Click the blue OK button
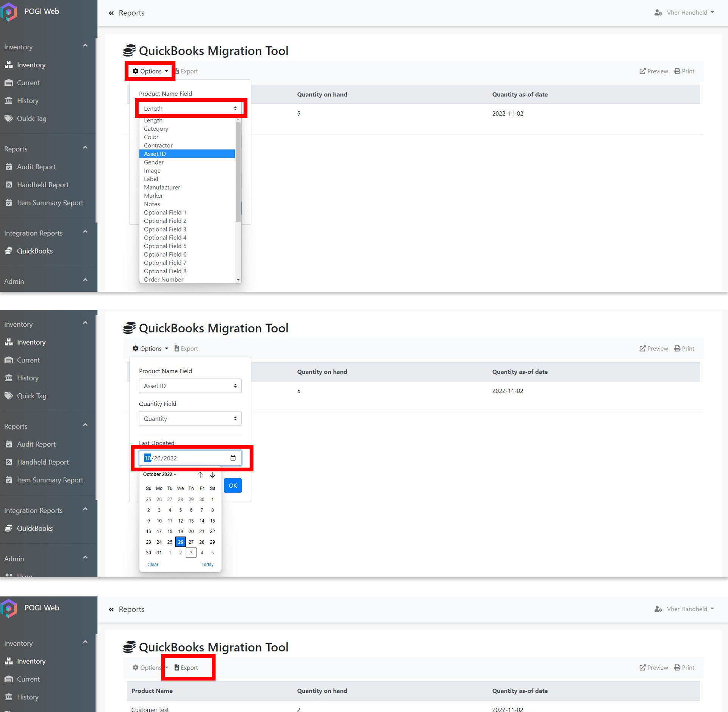The height and width of the screenshot is (712, 728). (x=233, y=486)
